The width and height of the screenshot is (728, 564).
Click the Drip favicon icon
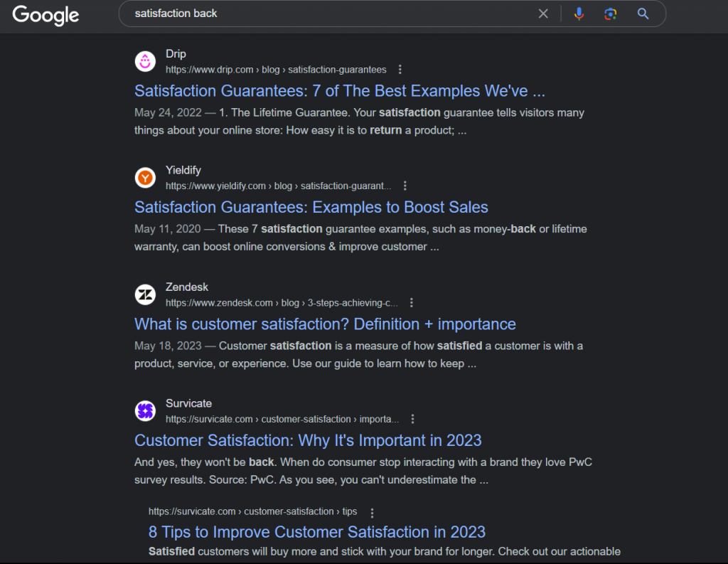click(x=145, y=61)
